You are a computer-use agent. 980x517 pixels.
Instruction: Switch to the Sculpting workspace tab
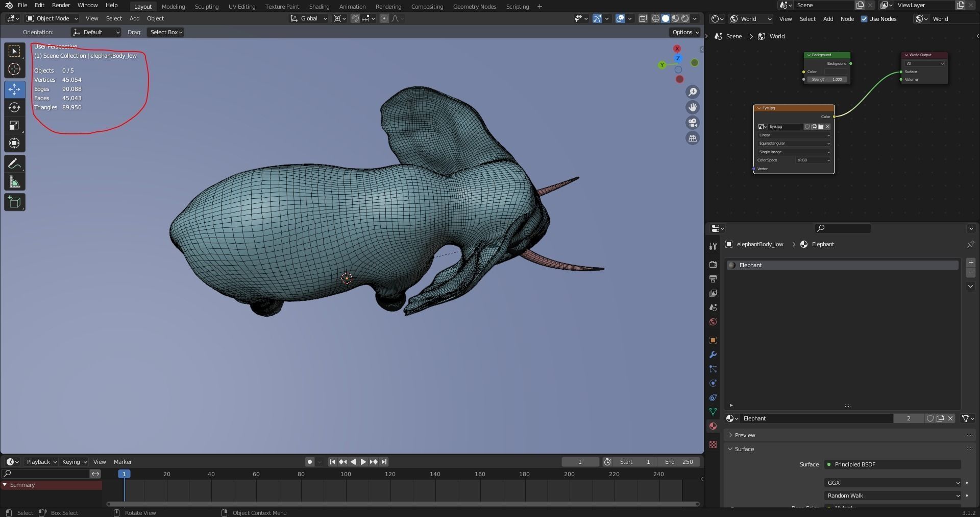[206, 7]
